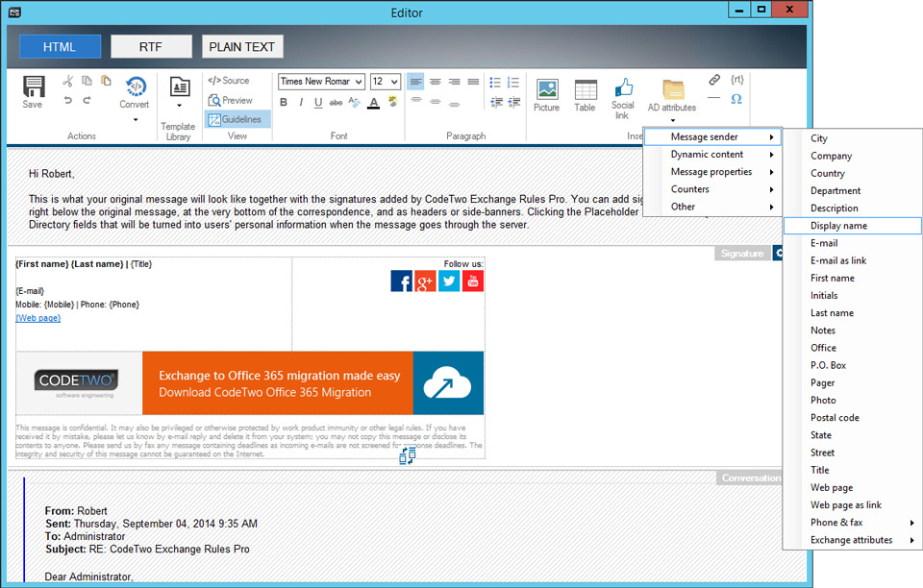Toggle underline formatting

point(318,102)
